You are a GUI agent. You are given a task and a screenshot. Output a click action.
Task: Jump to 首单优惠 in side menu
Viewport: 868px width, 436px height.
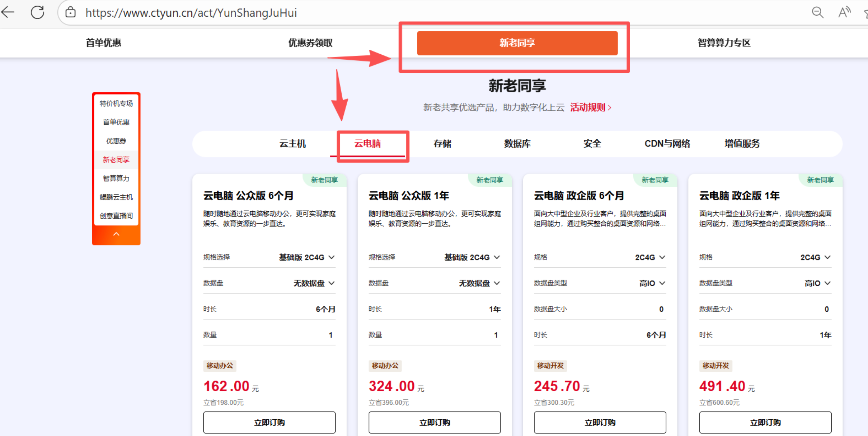116,122
